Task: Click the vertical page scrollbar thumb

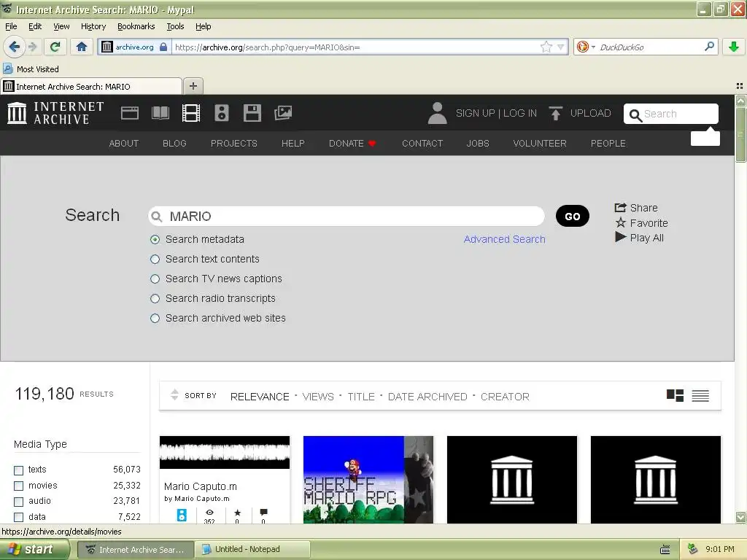Action: [740, 134]
